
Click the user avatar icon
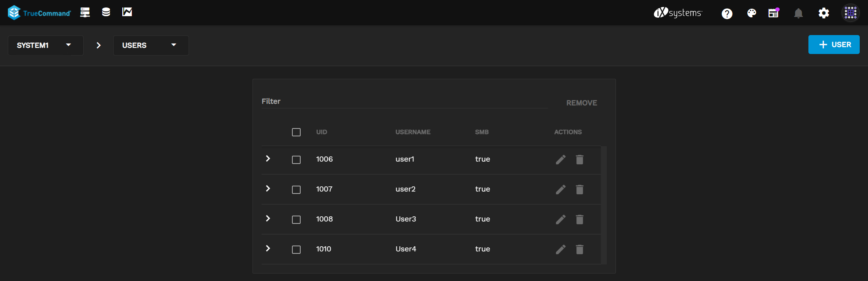click(850, 13)
